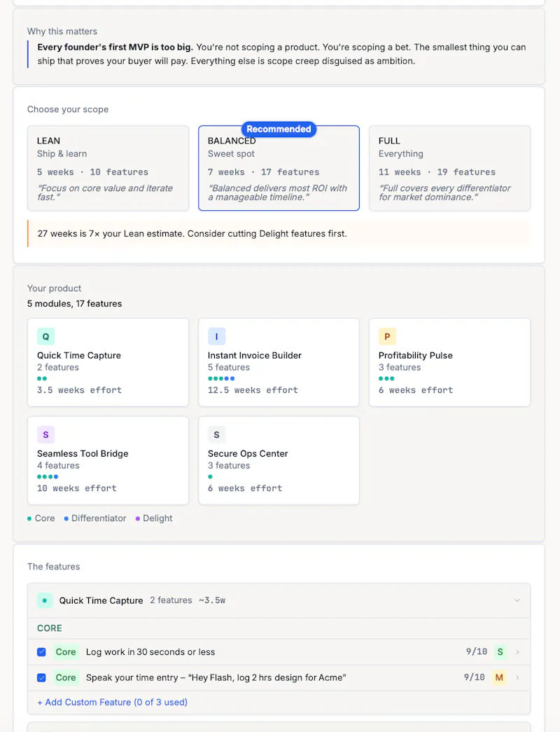This screenshot has width=560, height=732.
Task: Click the I icon for Instant Invoice Builder
Action: tap(216, 337)
